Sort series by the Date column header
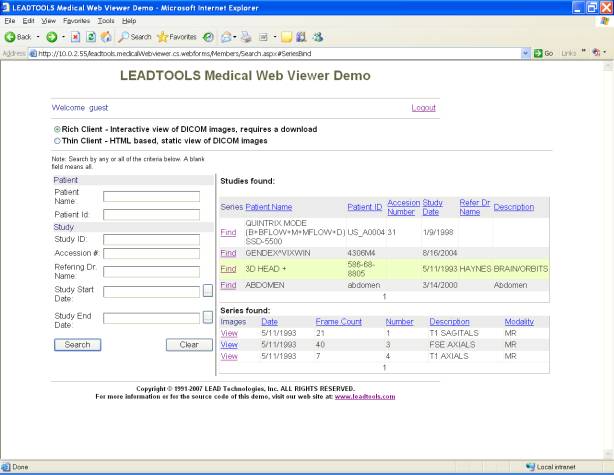Viewport: 614px width, 475px height. (x=269, y=322)
